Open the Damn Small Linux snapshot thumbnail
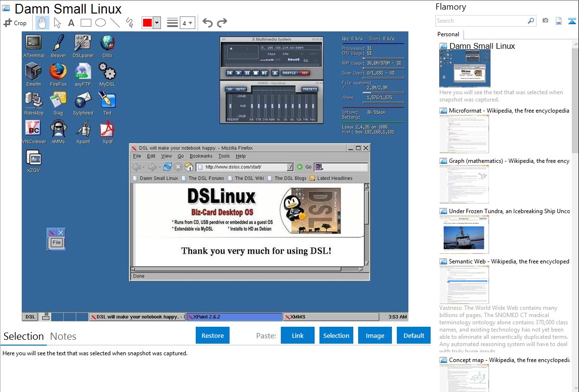This screenshot has height=392, width=579. 464,68
